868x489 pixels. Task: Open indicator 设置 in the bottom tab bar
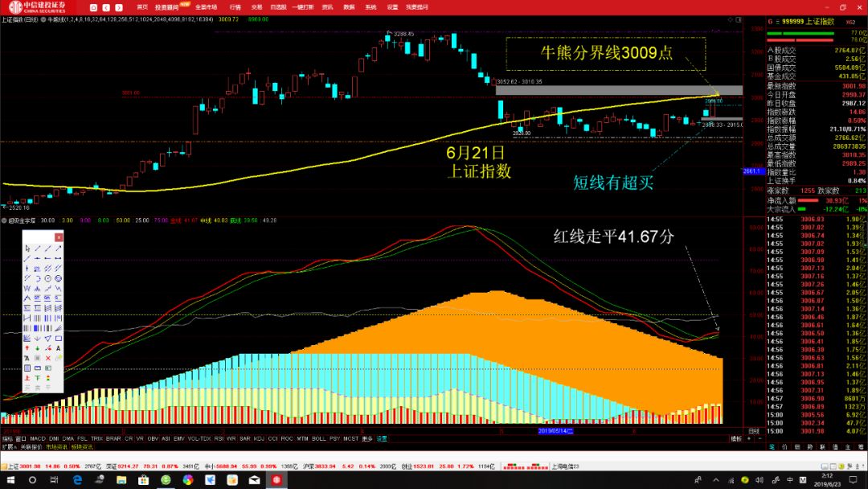point(382,438)
